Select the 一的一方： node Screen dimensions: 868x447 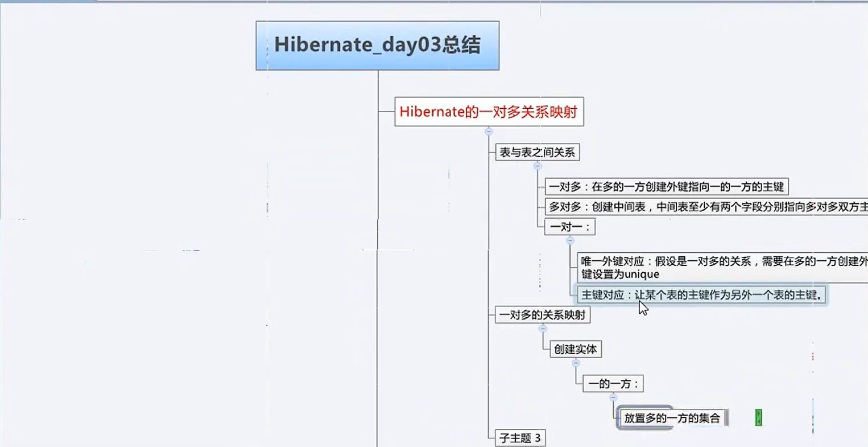613,384
